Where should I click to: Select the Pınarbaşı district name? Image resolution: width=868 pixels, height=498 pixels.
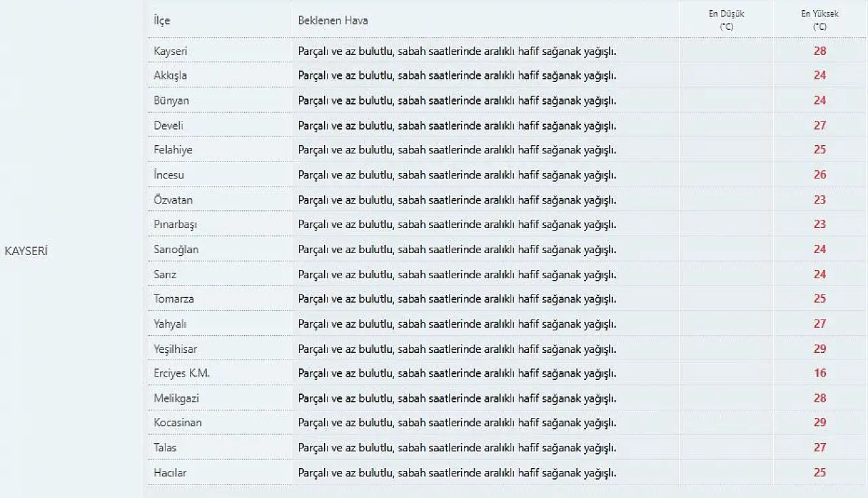click(x=176, y=225)
